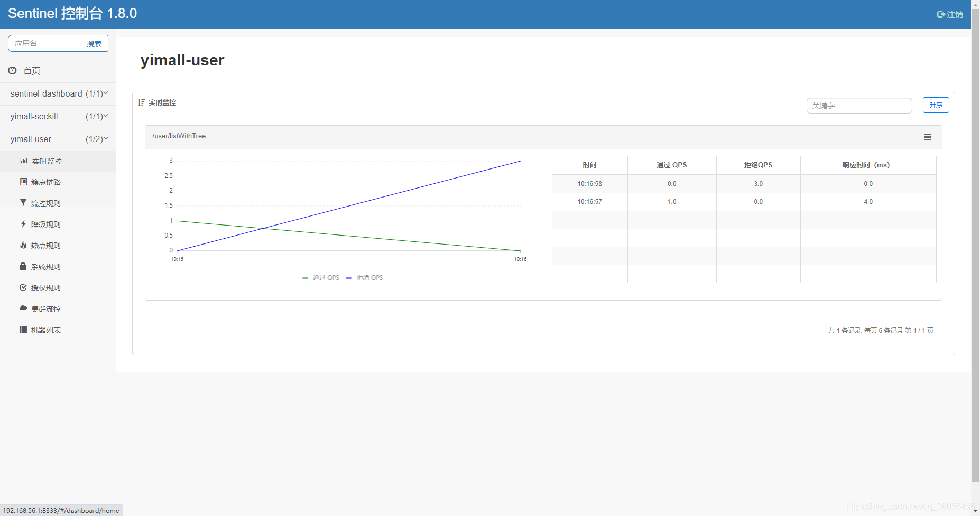Image resolution: width=980 pixels, height=516 pixels.
Task: Click the grid list icon for 机器列表
Action: (23, 330)
